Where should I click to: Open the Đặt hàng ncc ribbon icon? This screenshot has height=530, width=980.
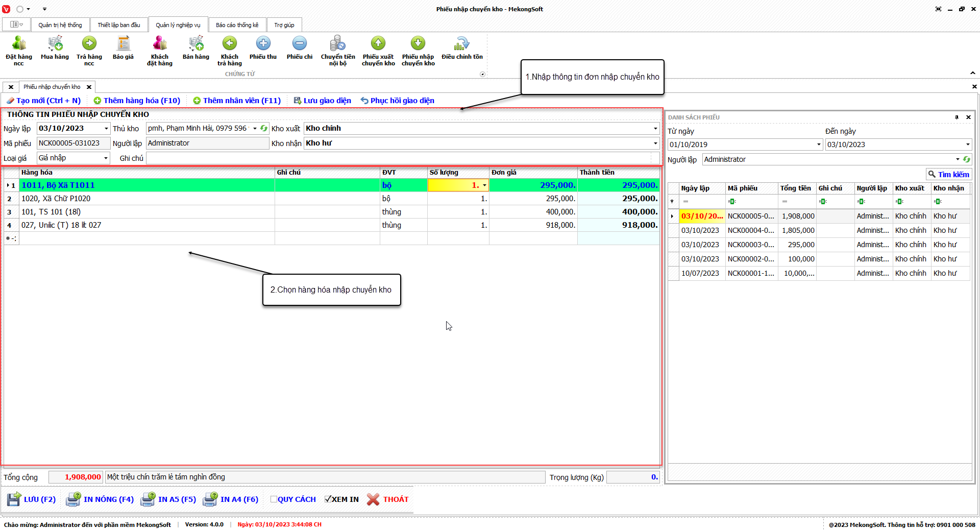[x=19, y=44]
